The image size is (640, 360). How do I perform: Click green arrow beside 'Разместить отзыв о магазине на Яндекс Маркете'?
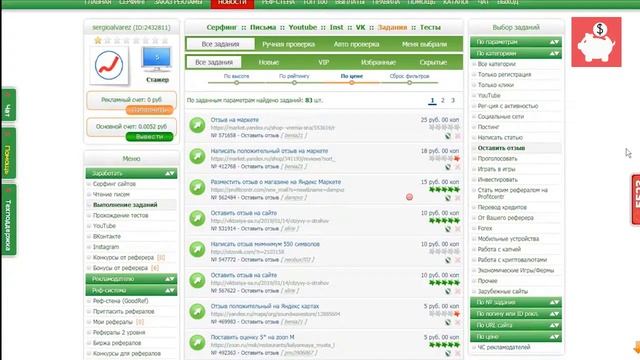(197, 187)
